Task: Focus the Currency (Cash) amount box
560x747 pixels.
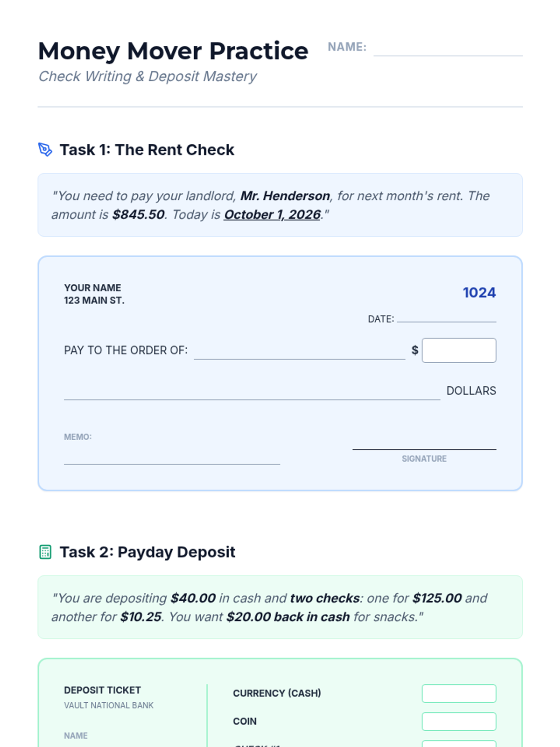Action: (459, 693)
